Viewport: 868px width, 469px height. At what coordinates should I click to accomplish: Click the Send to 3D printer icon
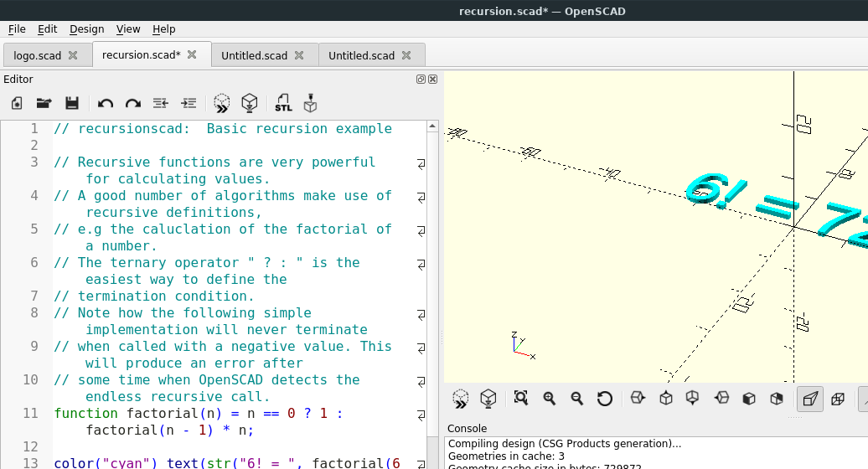pyautogui.click(x=311, y=103)
